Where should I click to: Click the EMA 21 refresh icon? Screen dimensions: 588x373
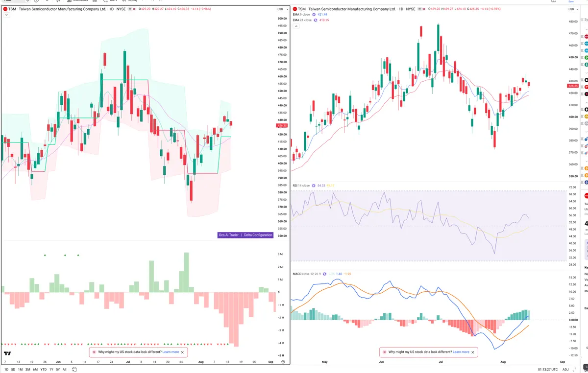tap(315, 20)
